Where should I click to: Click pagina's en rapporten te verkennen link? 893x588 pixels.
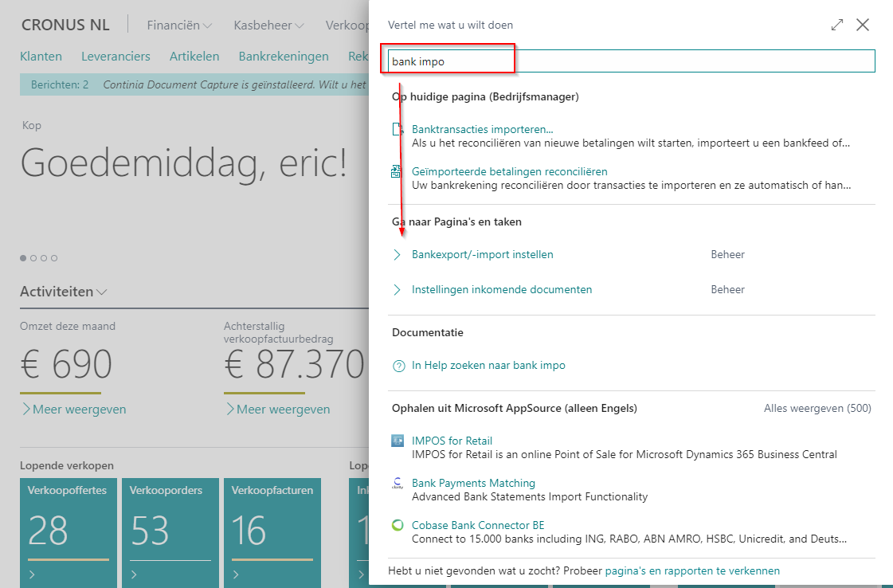click(x=692, y=570)
